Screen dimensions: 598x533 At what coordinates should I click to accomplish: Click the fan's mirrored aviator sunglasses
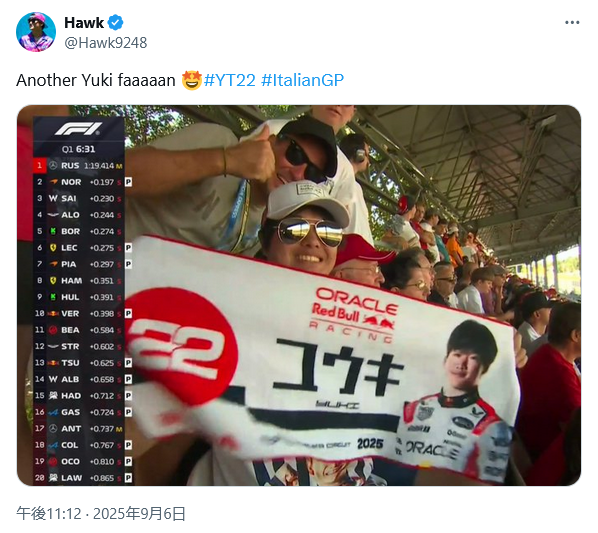tap(309, 232)
